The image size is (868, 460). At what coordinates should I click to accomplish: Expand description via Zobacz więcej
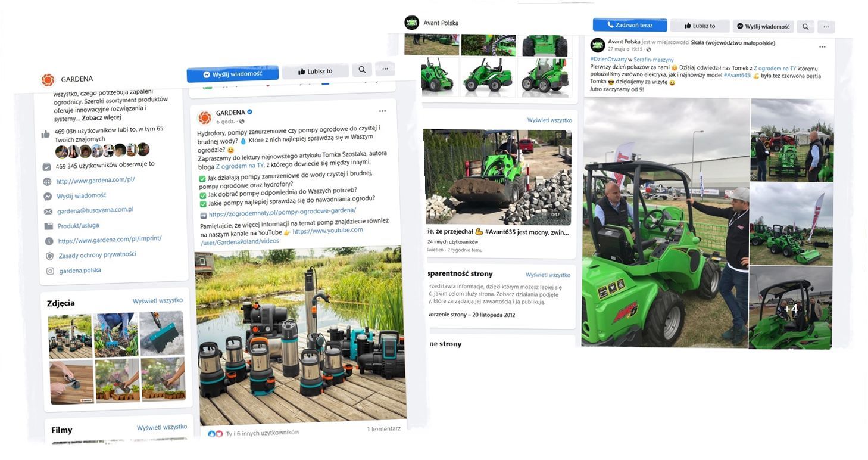click(101, 117)
